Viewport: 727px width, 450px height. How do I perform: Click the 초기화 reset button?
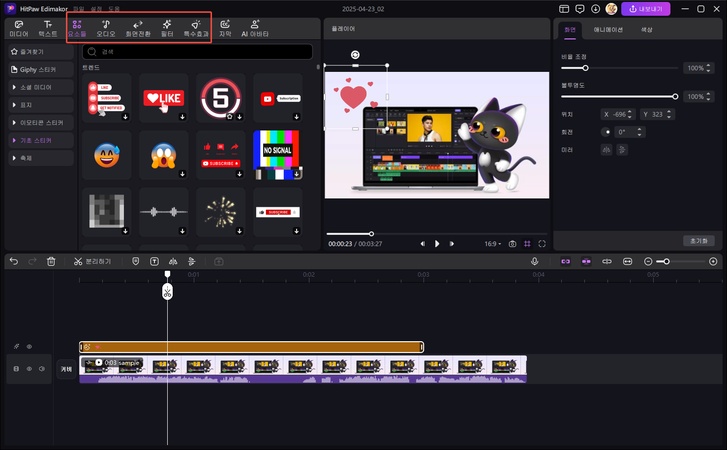[x=699, y=241]
